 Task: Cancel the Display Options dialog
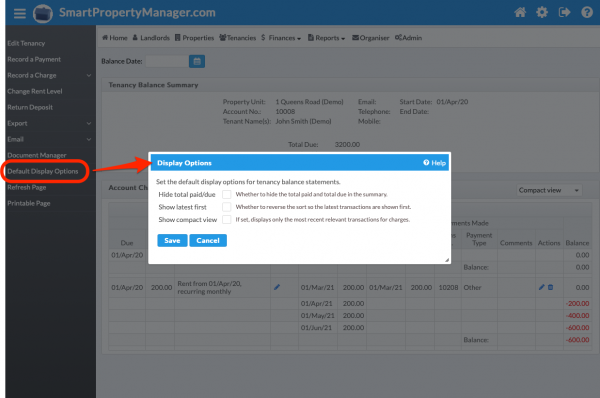tap(208, 240)
